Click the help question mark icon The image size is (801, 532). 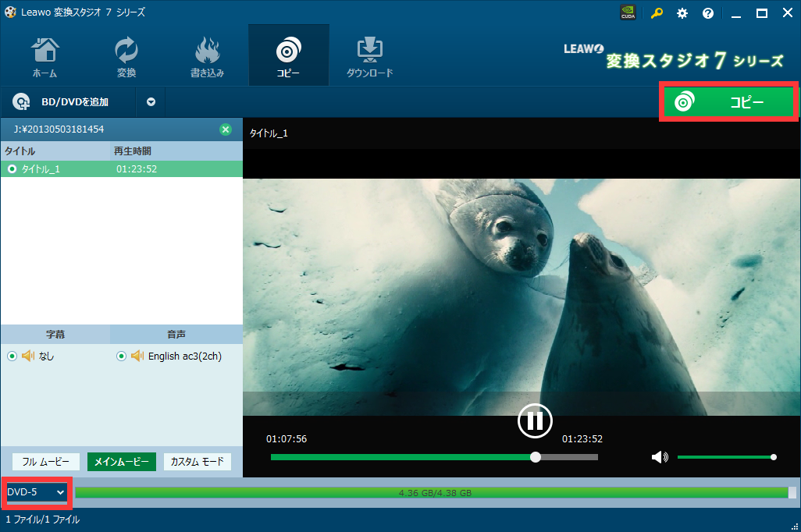(x=708, y=13)
